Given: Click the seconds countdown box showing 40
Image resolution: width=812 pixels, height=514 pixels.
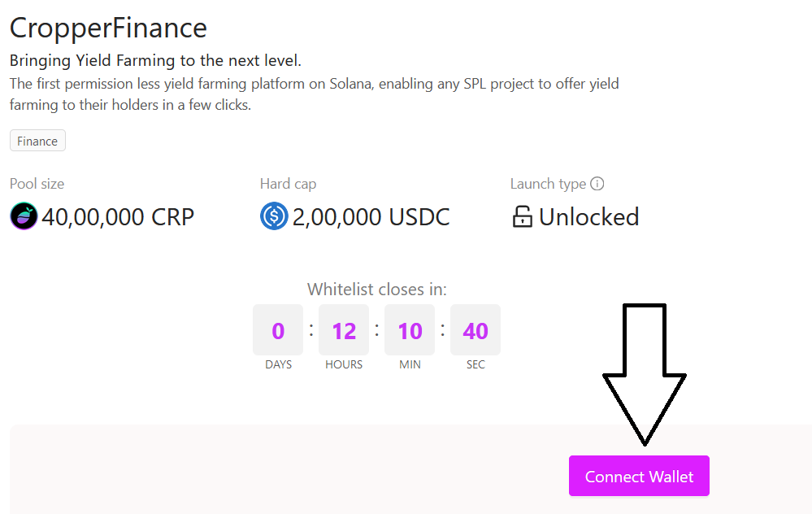Looking at the screenshot, I should 475,329.
